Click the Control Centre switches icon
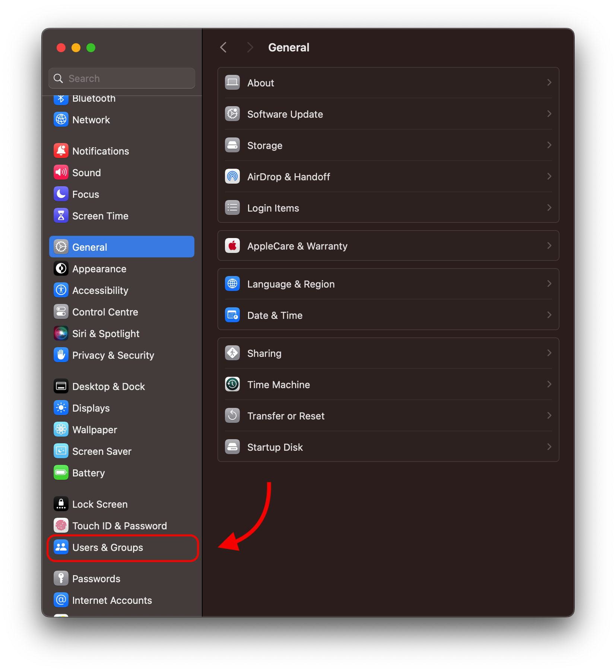The image size is (616, 672). (61, 312)
